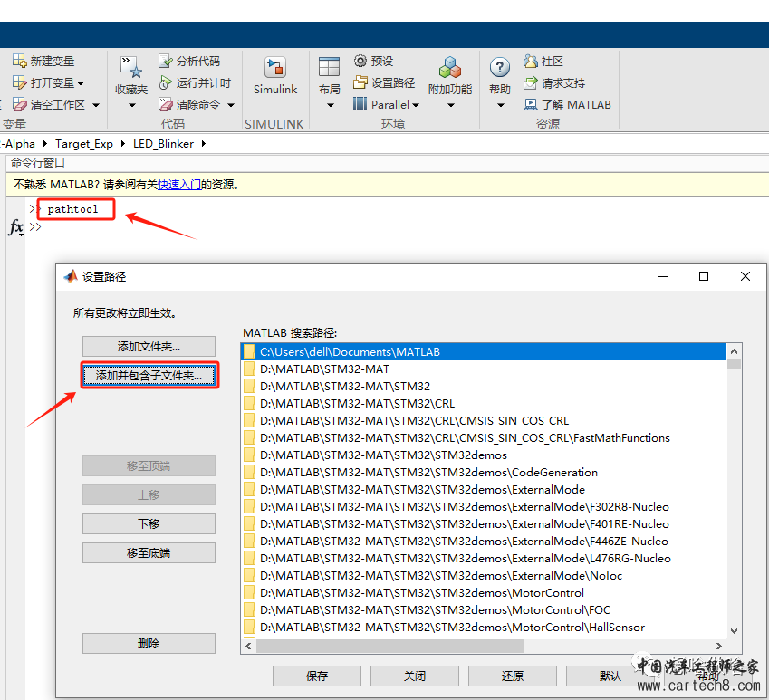Click the 清除命令 clear commands icon

[x=166, y=104]
